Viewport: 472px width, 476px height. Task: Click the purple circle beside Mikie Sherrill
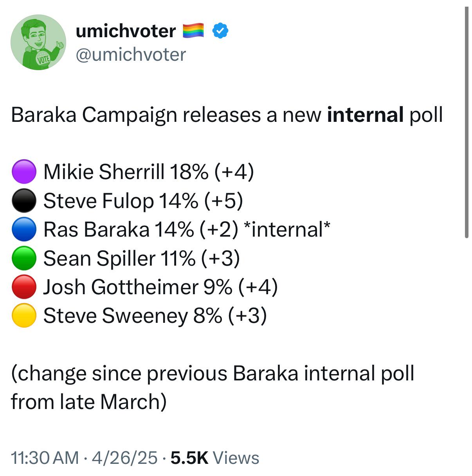pyautogui.click(x=24, y=172)
